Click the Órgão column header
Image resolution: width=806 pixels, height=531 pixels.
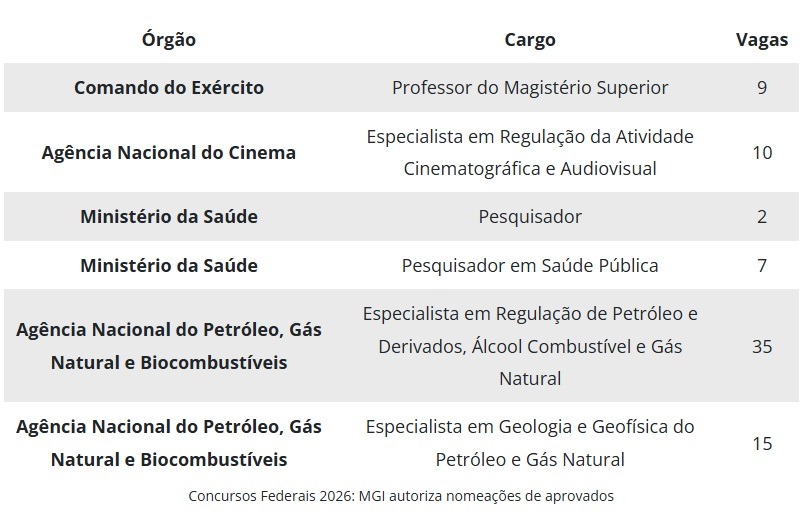pyautogui.click(x=169, y=40)
